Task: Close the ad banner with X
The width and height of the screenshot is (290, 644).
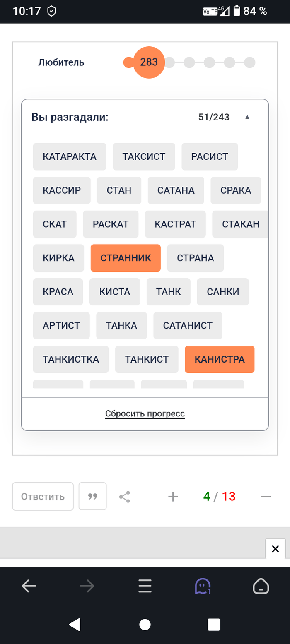Action: point(275,549)
